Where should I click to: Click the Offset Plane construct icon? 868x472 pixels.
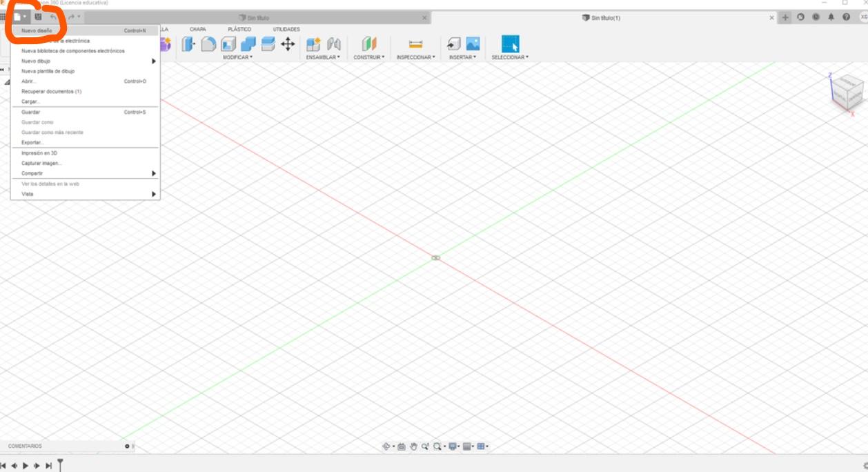(369, 44)
